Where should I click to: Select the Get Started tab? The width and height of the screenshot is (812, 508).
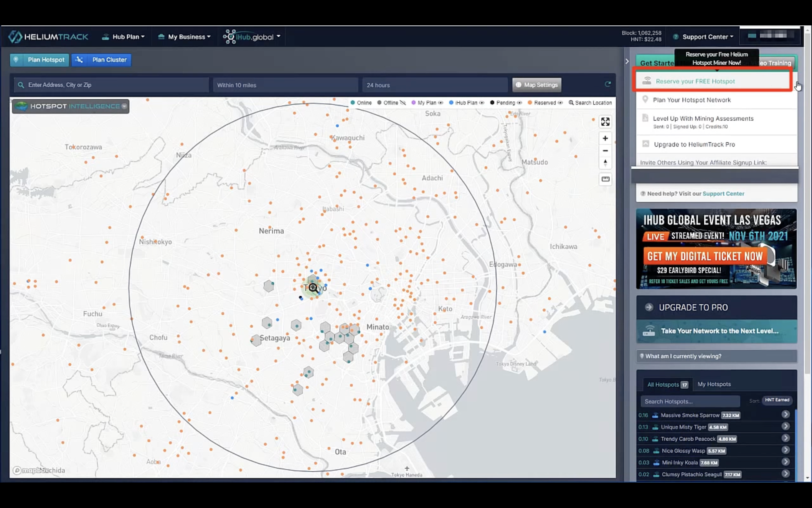pos(656,63)
